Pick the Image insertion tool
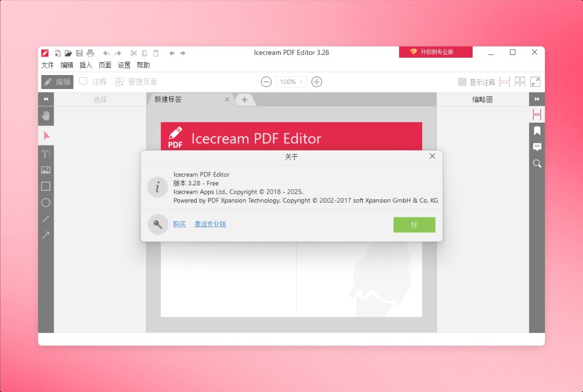The height and width of the screenshot is (392, 583). coord(45,170)
